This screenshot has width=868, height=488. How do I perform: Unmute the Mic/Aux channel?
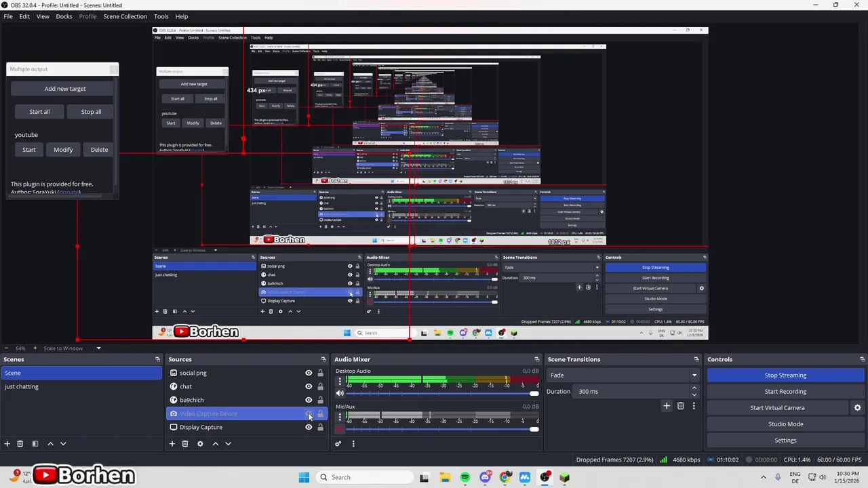[x=340, y=428]
